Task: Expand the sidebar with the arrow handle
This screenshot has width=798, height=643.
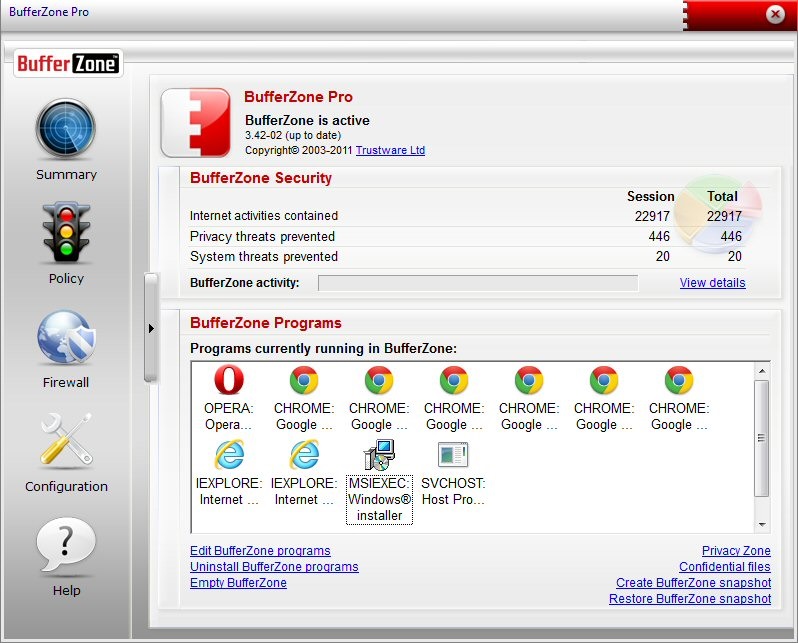Action: coord(151,328)
